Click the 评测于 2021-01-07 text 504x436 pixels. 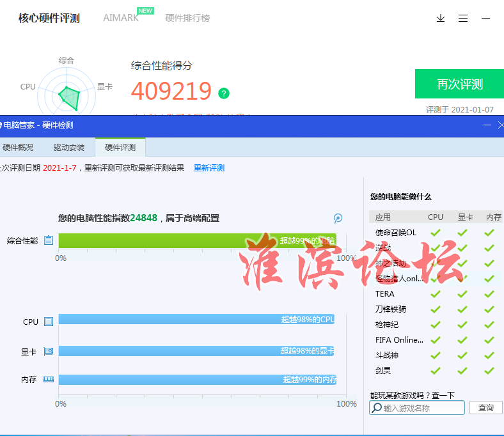click(x=460, y=109)
